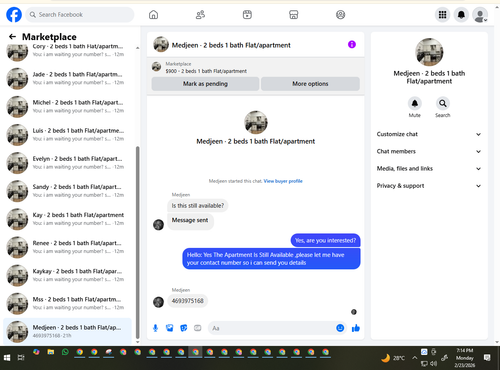The image size is (500, 370).
Task: Click the purple conversation info icon
Action: [352, 44]
